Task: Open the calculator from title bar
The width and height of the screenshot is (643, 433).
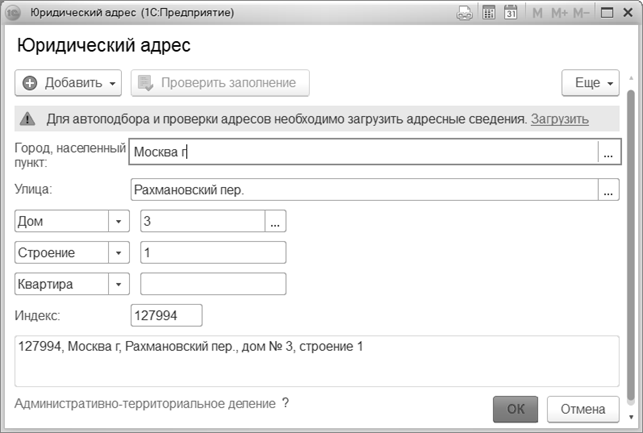Action: [489, 14]
